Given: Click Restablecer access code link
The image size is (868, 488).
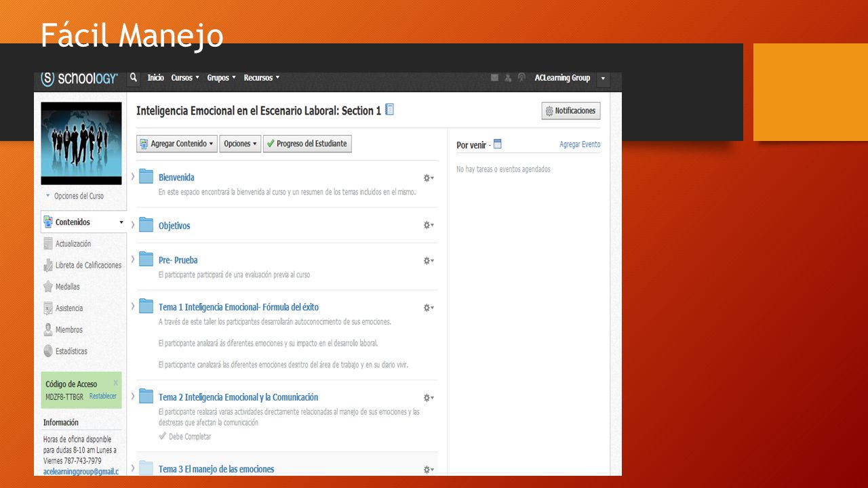Looking at the screenshot, I should [103, 396].
